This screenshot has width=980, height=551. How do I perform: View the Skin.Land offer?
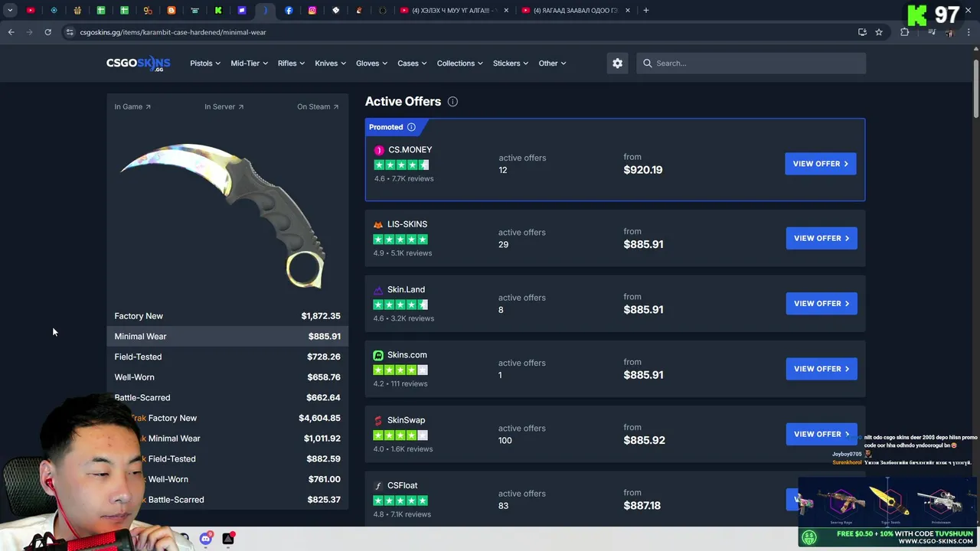click(822, 304)
